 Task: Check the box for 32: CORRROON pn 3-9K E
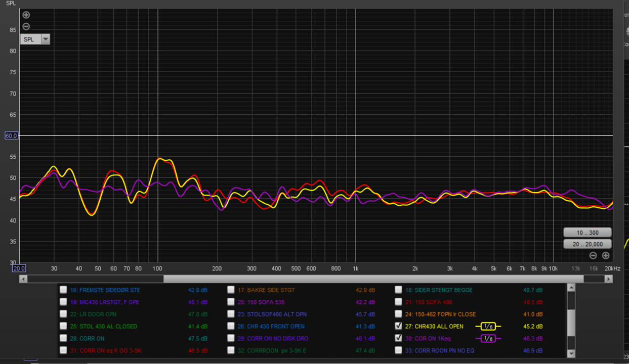[231, 350]
